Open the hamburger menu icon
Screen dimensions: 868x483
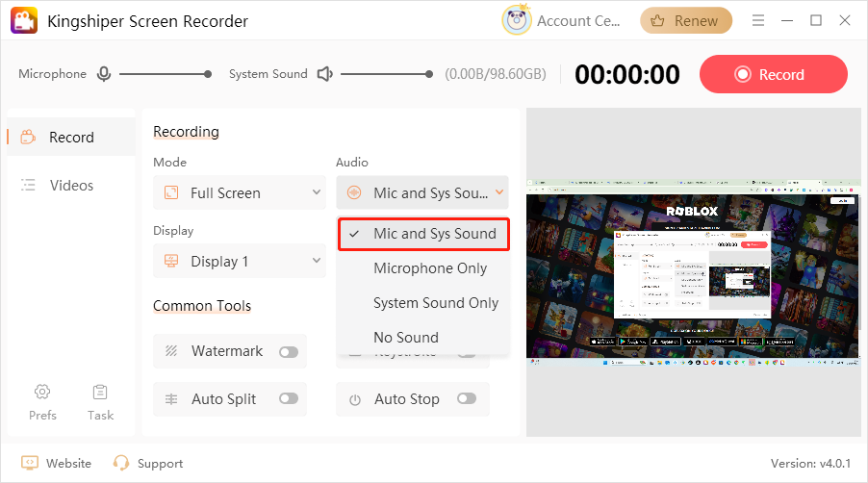click(x=758, y=20)
